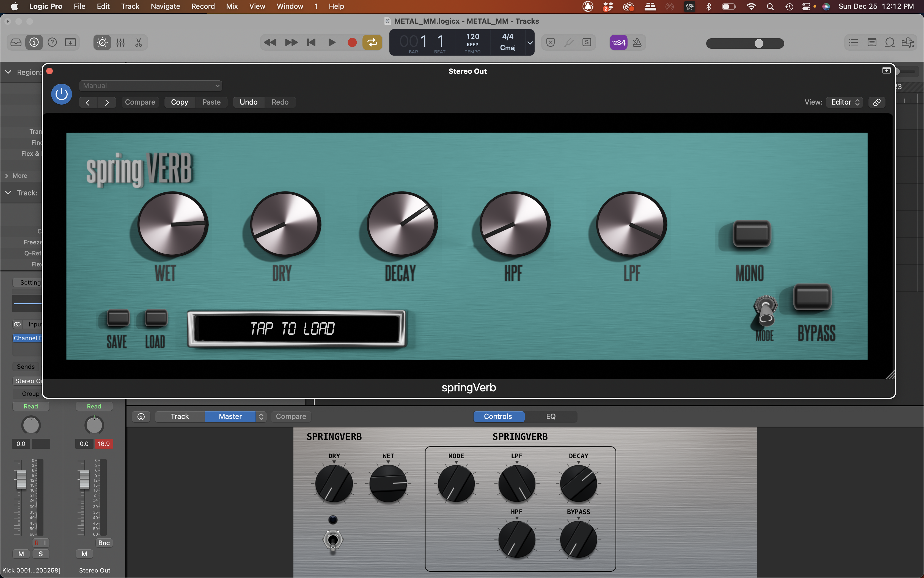This screenshot has height=578, width=924.
Task: Switch to the EQ tab
Action: (x=551, y=416)
